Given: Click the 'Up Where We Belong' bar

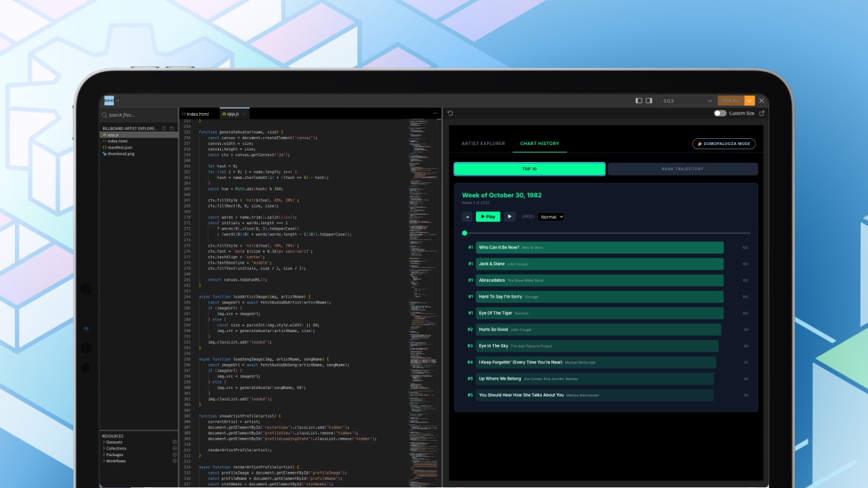Looking at the screenshot, I should [595, 379].
